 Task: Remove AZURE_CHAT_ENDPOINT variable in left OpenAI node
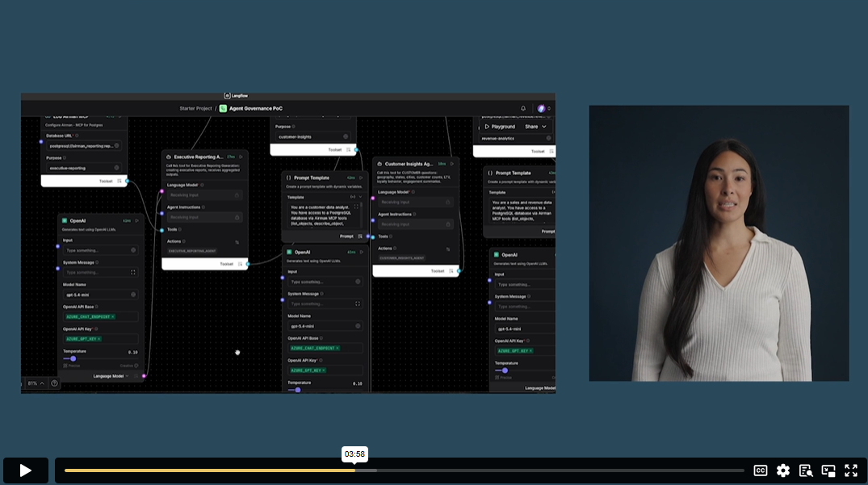pos(112,317)
